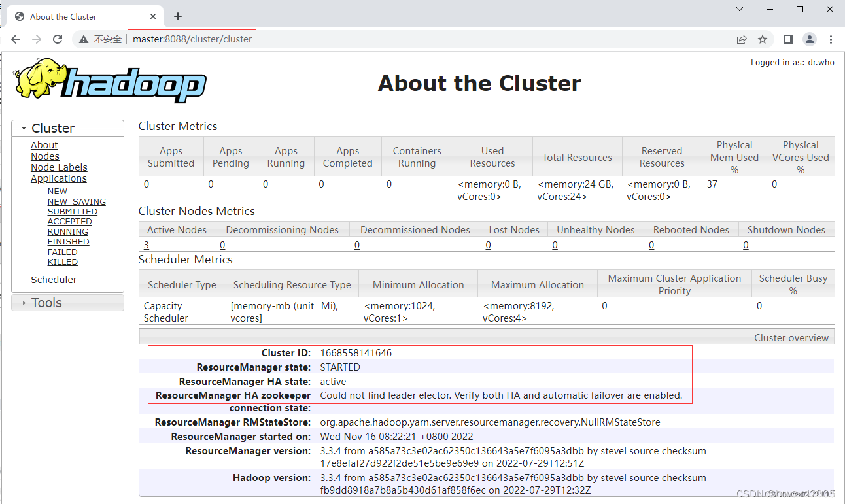Show applications in NEW state
This screenshot has height=504, width=845.
pos(58,192)
